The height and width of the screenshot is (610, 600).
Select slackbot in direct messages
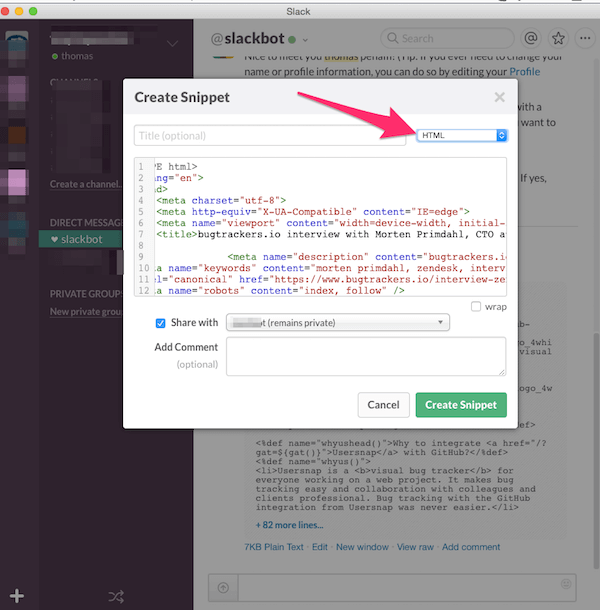pos(80,239)
